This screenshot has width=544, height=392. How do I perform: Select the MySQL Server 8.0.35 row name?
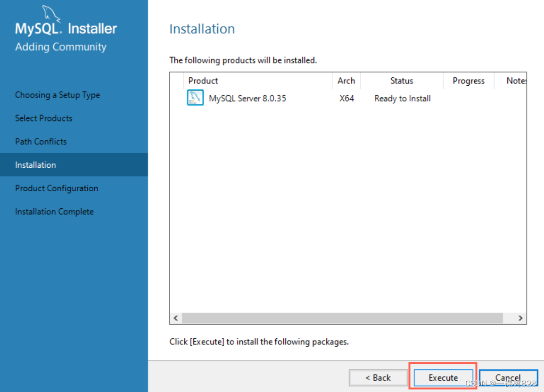pyautogui.click(x=247, y=98)
